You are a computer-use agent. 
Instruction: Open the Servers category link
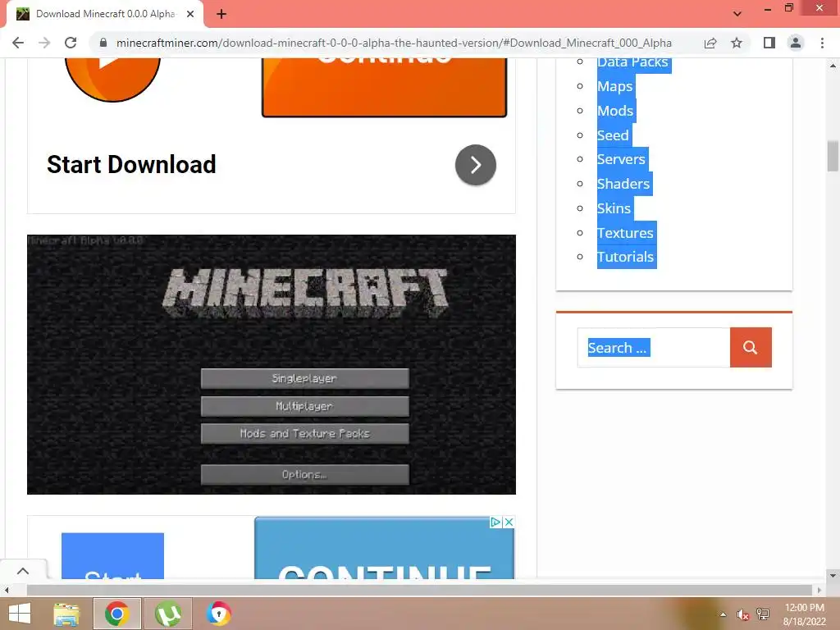pos(622,159)
